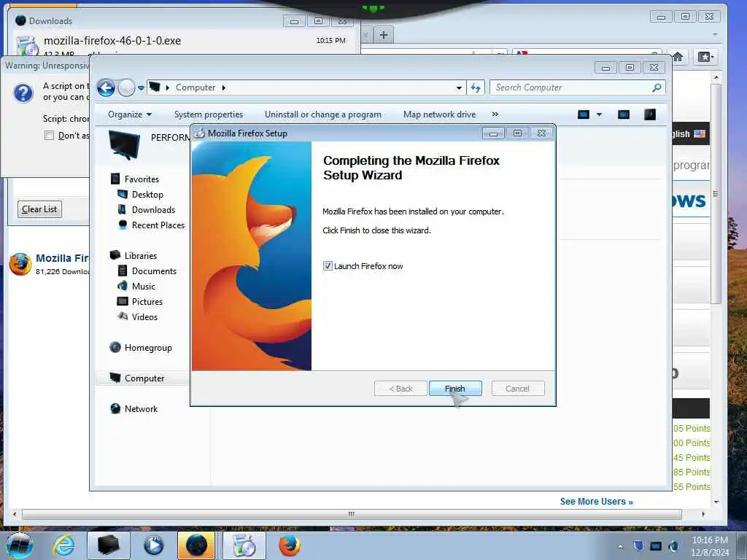
Task: Uncheck Launch Firefox now checkbox
Action: [328, 265]
